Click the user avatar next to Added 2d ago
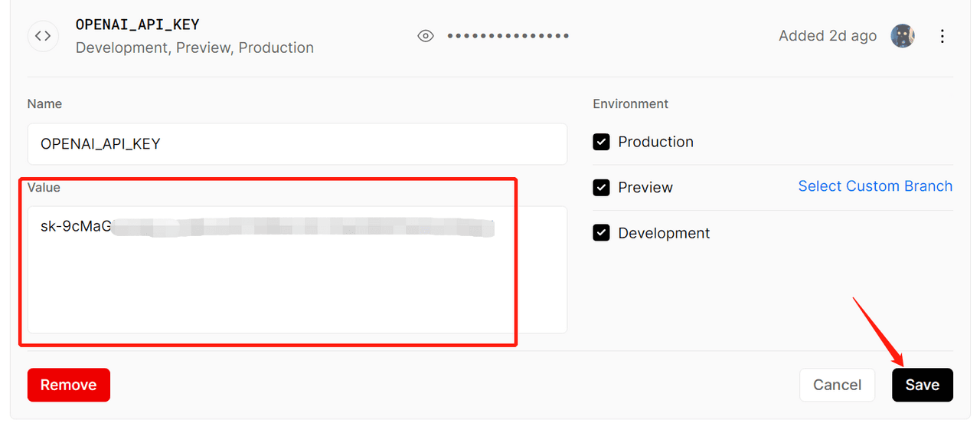 coord(903,36)
